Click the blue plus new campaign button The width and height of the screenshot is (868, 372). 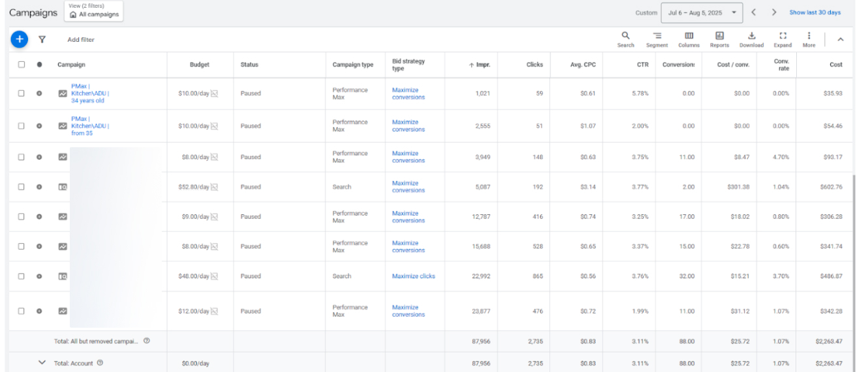pyautogui.click(x=20, y=40)
